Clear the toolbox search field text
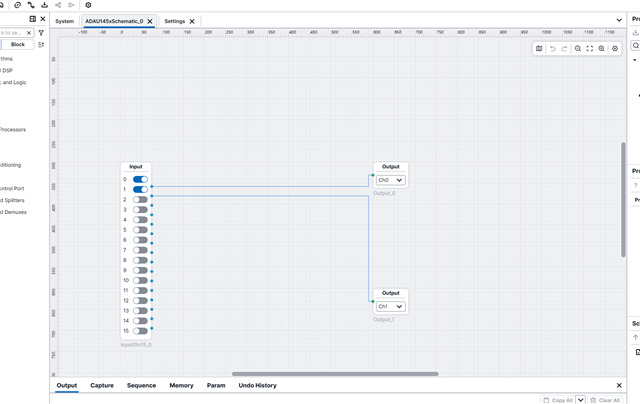This screenshot has height=404, width=640. pyautogui.click(x=29, y=33)
